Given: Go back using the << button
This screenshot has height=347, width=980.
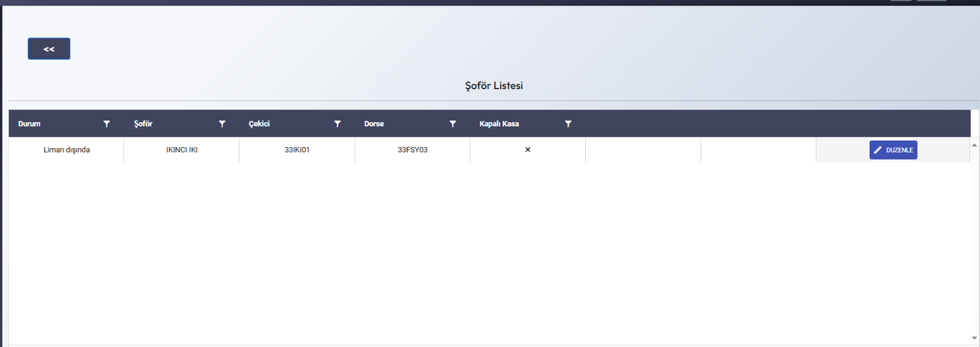Looking at the screenshot, I should pos(49,49).
